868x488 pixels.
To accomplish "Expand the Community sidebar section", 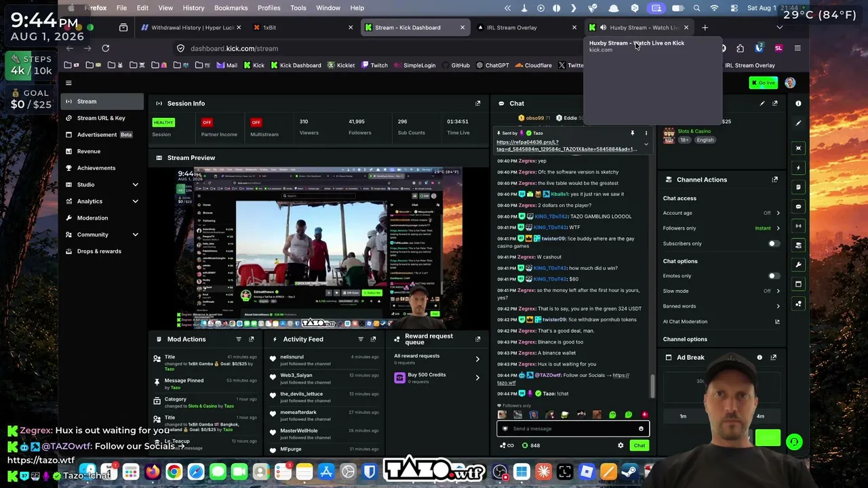I will (x=135, y=235).
